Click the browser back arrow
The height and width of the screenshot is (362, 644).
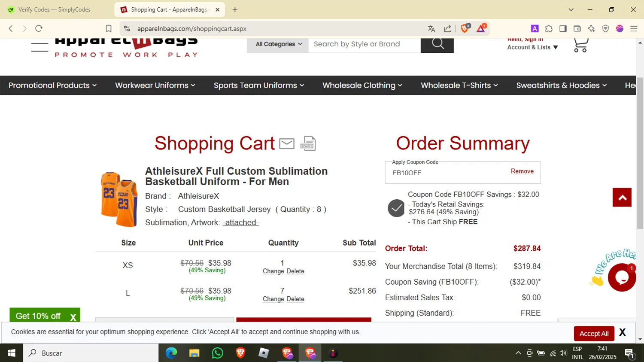[11, 28]
